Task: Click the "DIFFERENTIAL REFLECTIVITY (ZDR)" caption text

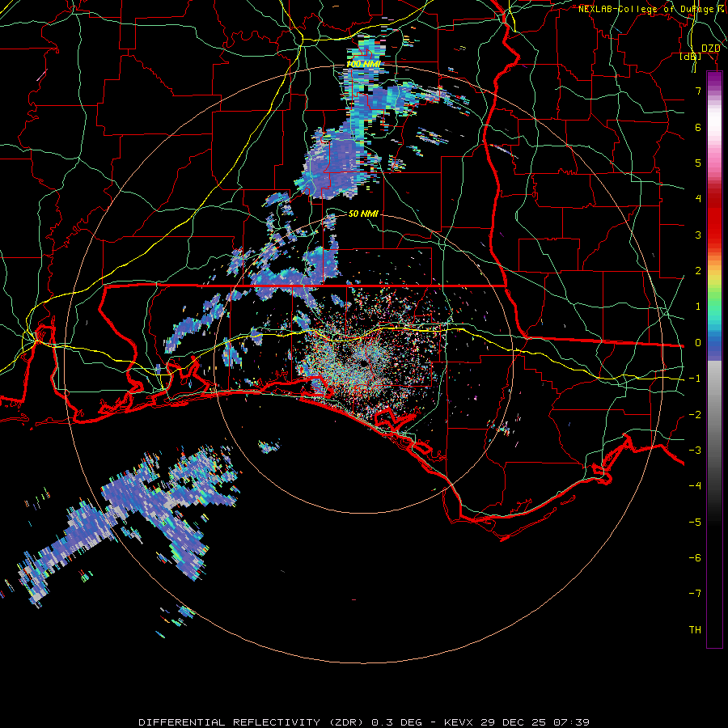Action: click(252, 722)
